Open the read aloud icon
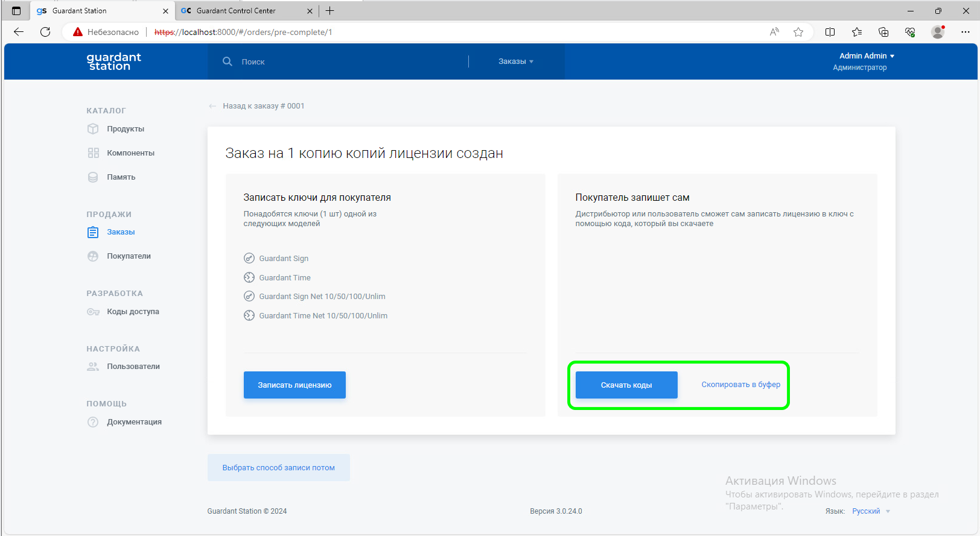This screenshot has height=536, width=980. (774, 32)
